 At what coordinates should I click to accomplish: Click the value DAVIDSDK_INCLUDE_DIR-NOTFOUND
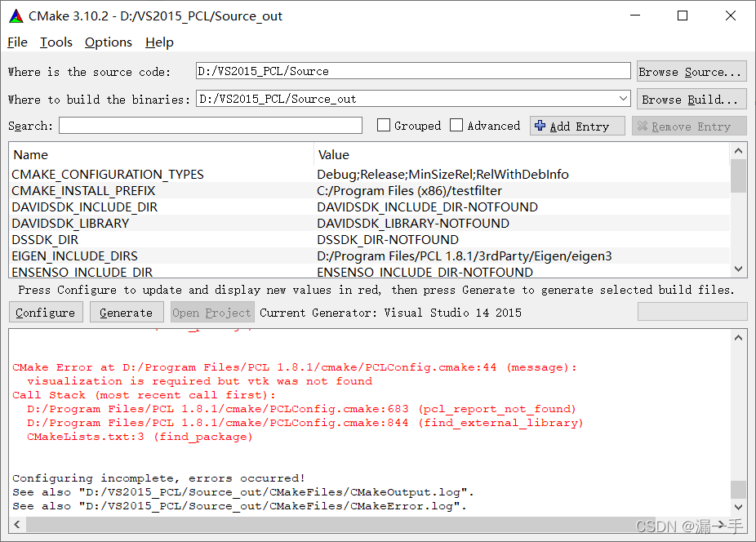[427, 207]
